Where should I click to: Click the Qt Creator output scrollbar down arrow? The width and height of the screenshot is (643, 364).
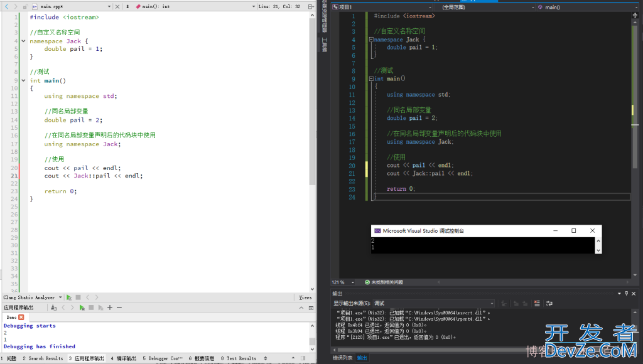[312, 349]
